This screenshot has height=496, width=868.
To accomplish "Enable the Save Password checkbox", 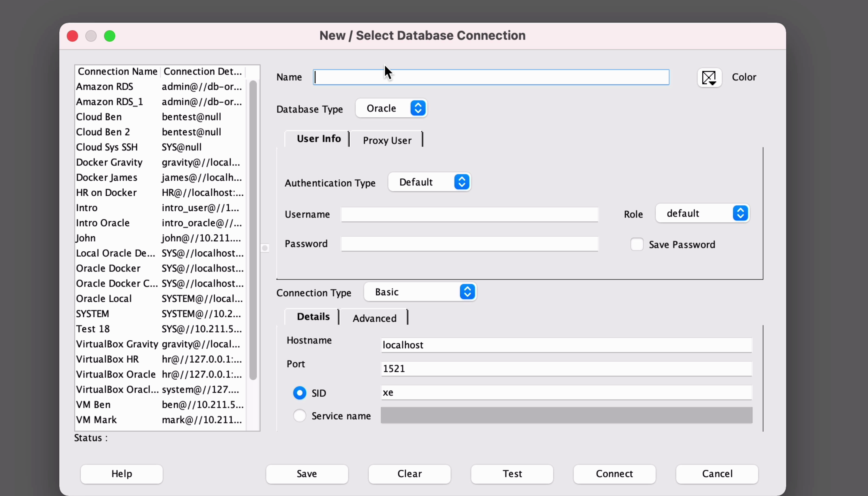I will point(637,244).
